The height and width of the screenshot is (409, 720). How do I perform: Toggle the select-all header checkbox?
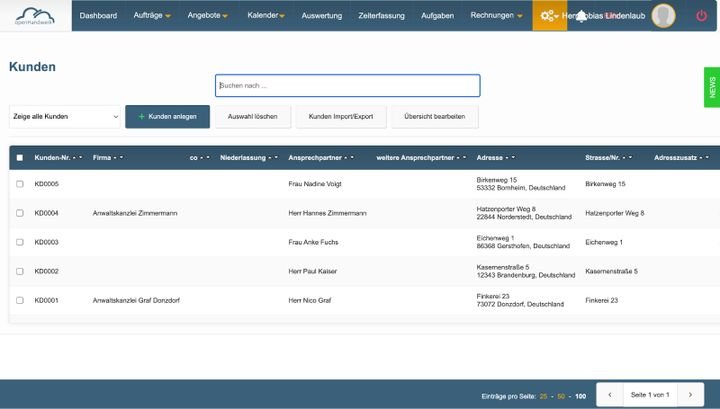(x=20, y=157)
